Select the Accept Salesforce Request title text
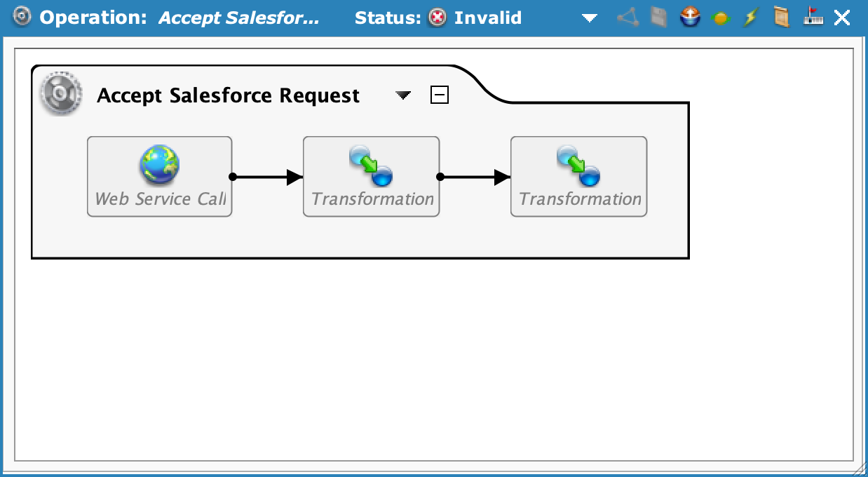 pos(228,95)
